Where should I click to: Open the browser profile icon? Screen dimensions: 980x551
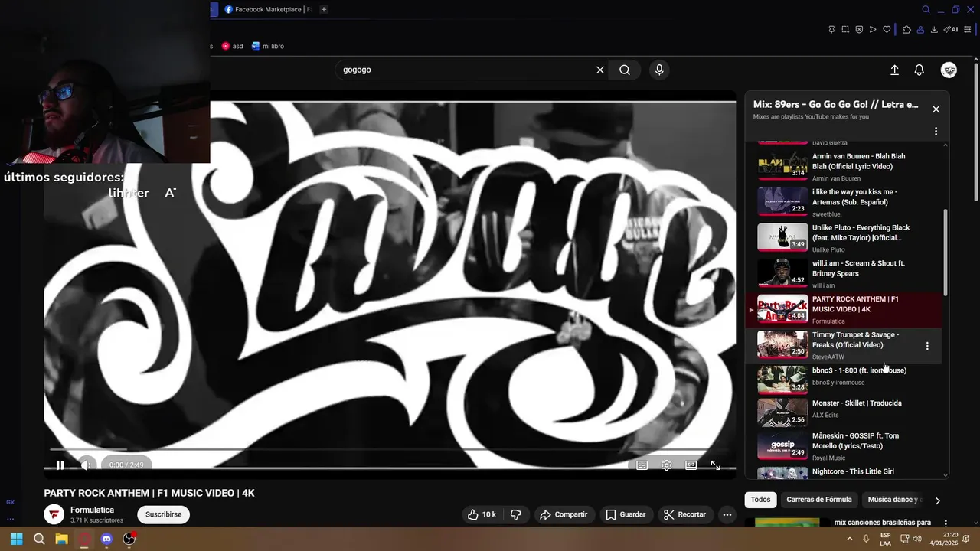tap(920, 30)
